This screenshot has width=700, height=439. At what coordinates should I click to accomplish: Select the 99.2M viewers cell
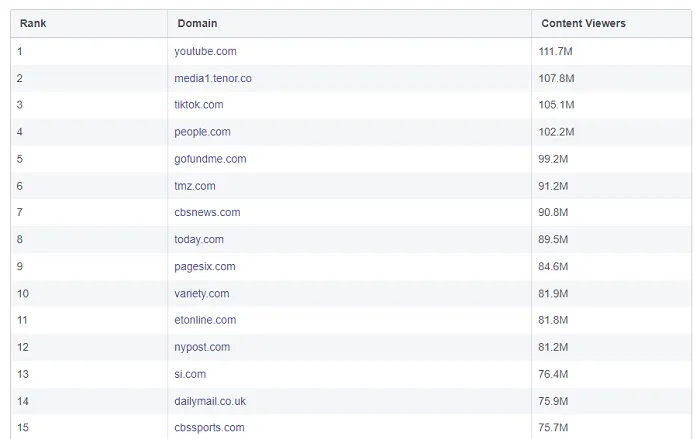(611, 159)
